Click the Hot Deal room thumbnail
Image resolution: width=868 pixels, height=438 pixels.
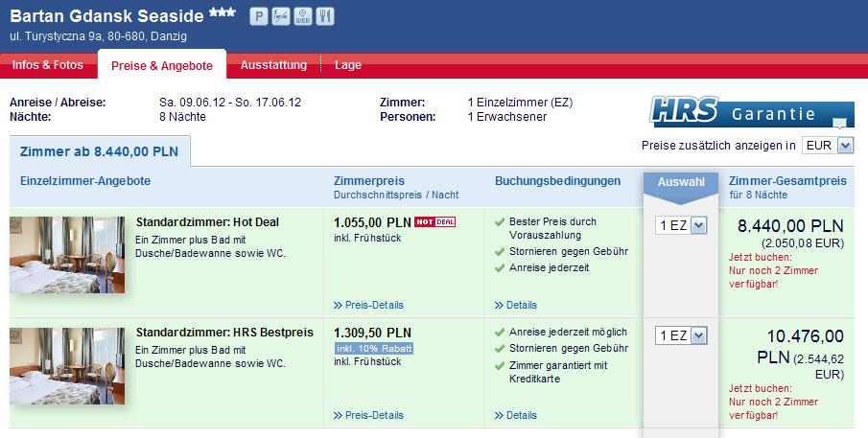[x=67, y=255]
